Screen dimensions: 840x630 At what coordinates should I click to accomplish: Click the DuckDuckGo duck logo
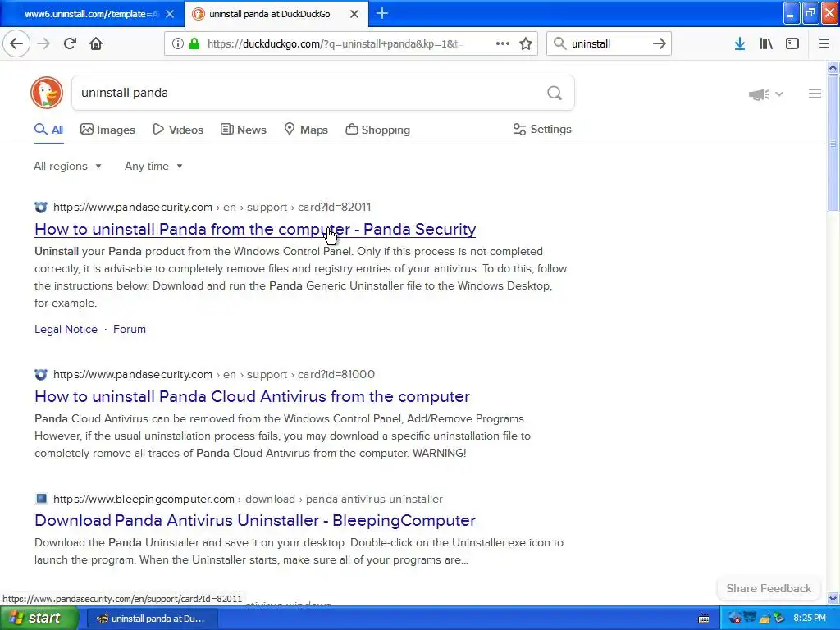[x=47, y=93]
